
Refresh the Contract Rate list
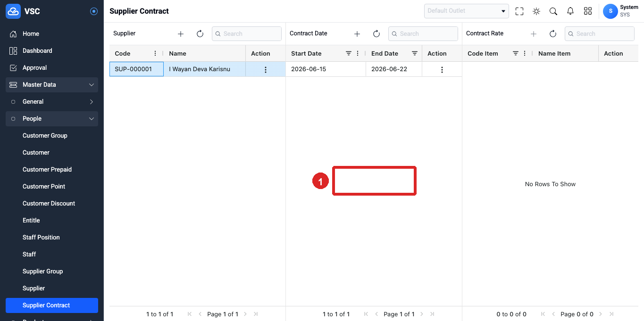tap(553, 34)
